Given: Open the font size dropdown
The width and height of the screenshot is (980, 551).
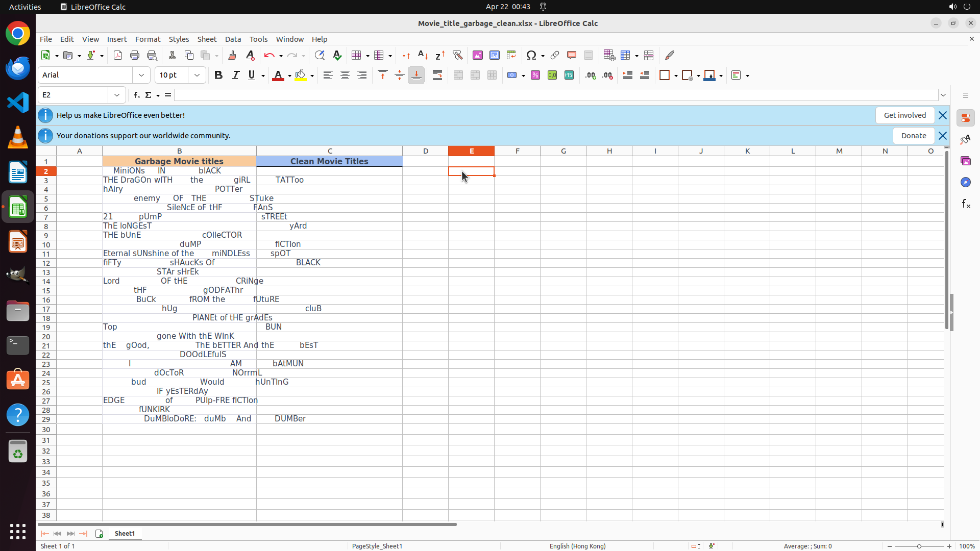Looking at the screenshot, I should pyautogui.click(x=197, y=76).
